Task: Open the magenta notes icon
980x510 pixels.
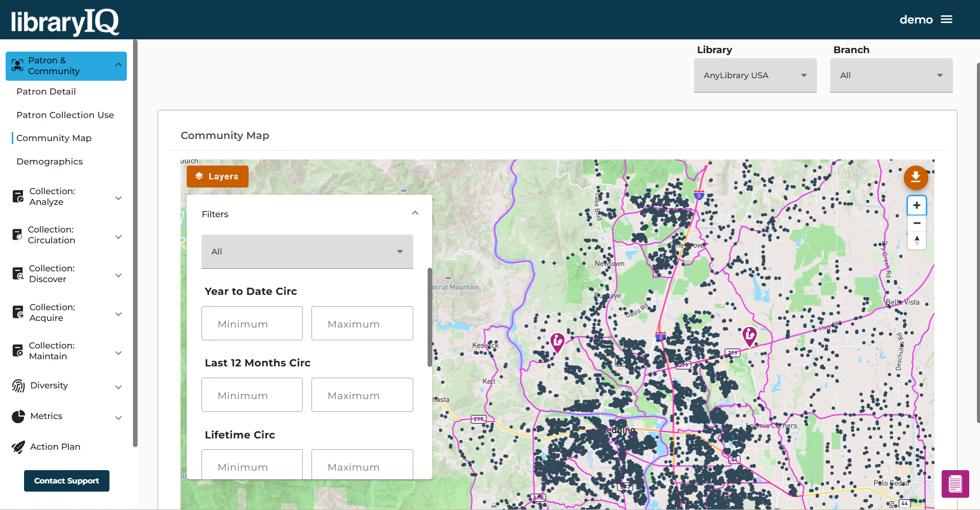Action: 955,483
